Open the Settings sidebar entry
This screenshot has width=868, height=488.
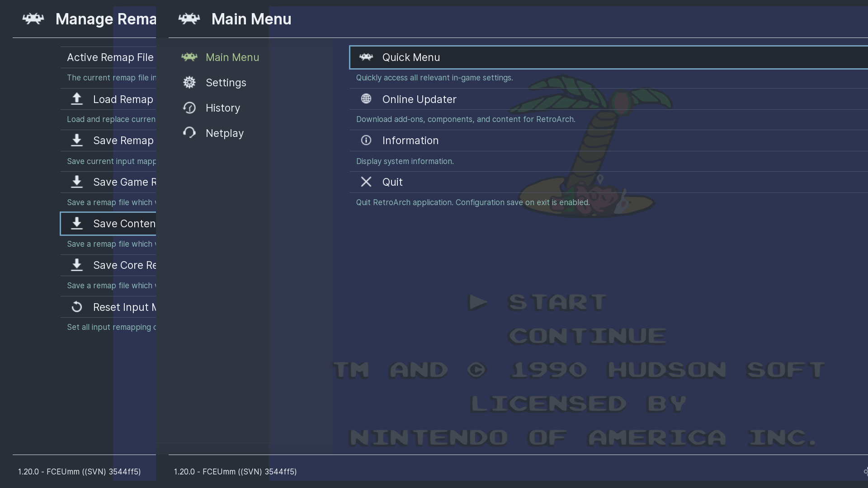point(226,83)
